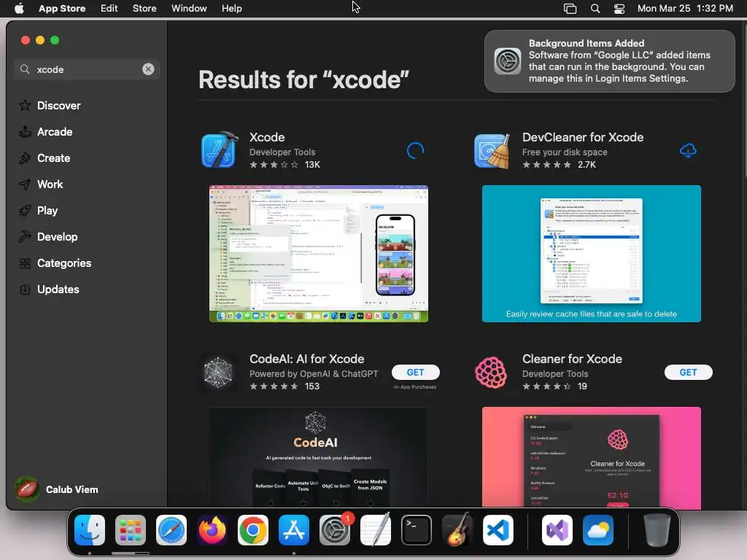Open the Calub Viem account profile
The height and width of the screenshot is (560, 747).
tap(57, 489)
